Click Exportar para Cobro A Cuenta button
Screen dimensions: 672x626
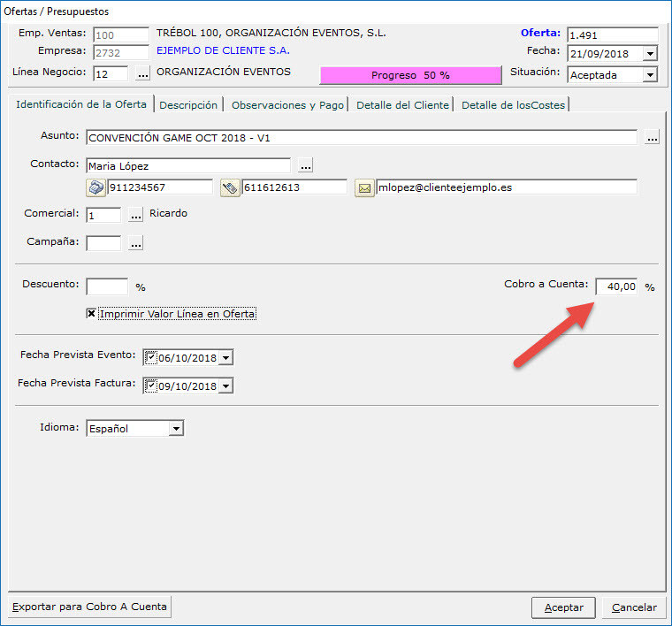click(x=89, y=607)
